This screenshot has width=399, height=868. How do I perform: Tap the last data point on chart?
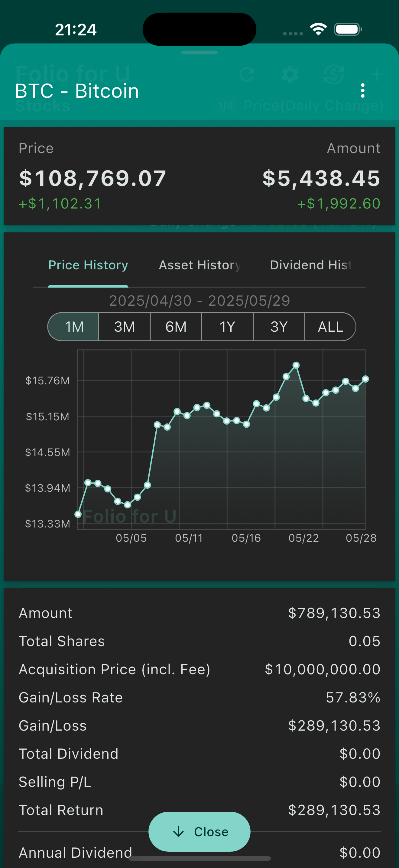click(x=366, y=379)
